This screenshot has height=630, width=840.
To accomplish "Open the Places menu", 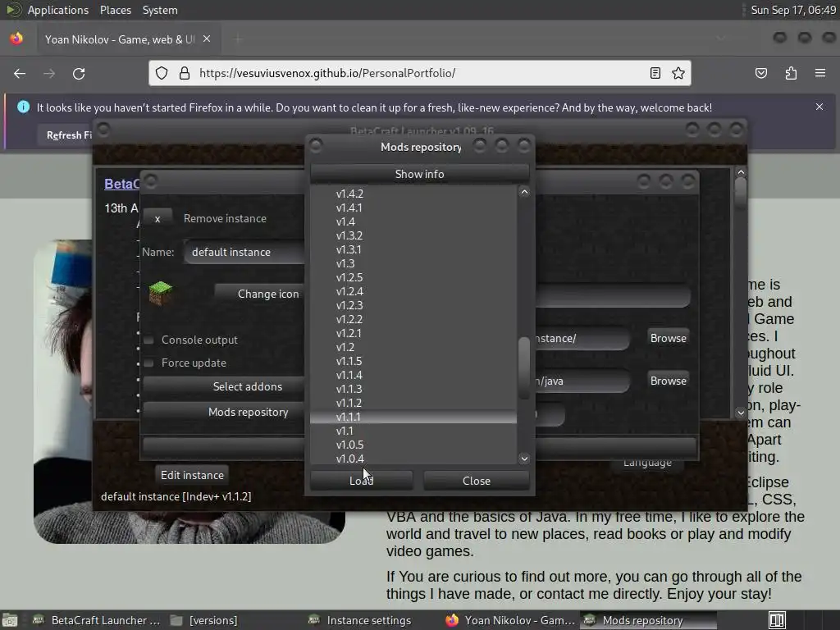I will tap(115, 10).
